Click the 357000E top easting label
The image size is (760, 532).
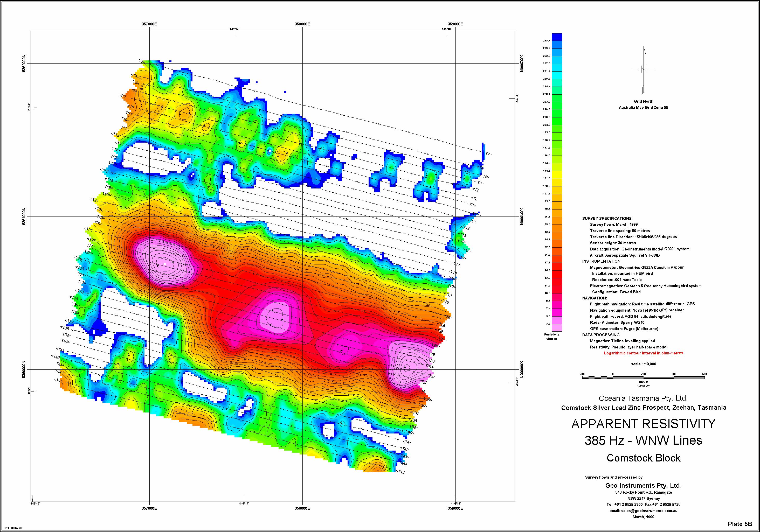[149, 24]
